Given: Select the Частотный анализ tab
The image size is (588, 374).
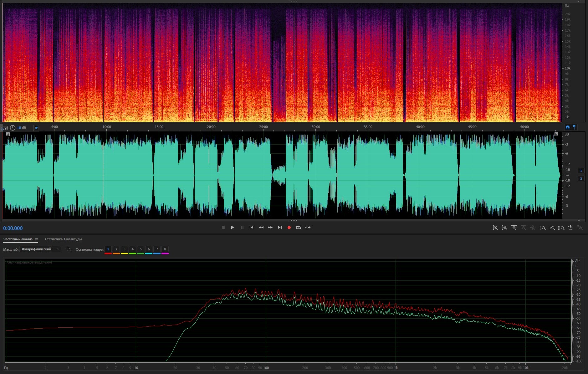Looking at the screenshot, I should click(x=18, y=239).
